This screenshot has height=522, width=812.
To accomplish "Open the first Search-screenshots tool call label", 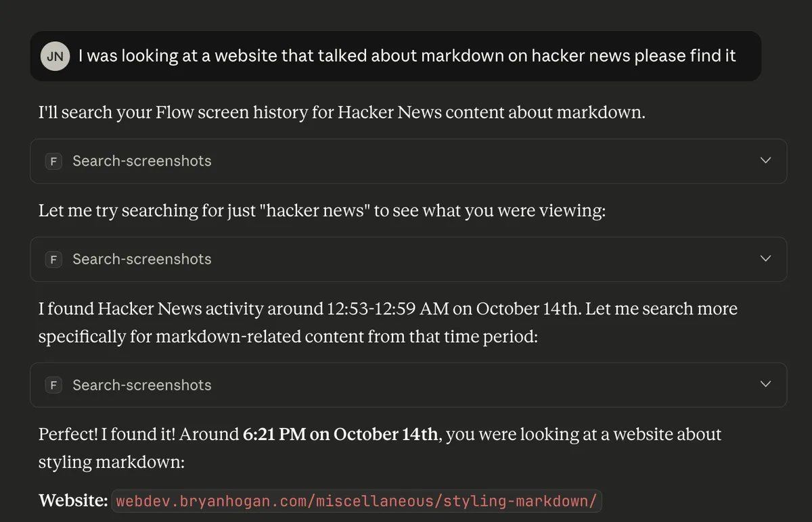I will (142, 161).
